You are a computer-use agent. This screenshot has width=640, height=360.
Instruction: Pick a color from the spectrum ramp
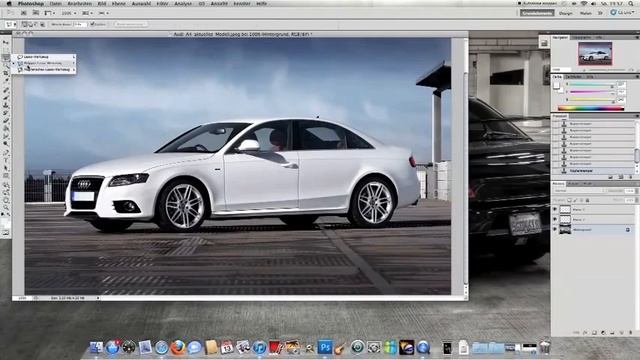(x=591, y=108)
